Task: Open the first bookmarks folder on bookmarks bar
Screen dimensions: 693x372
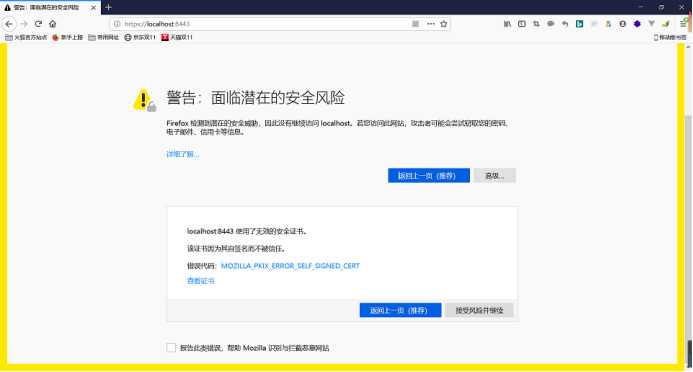Action: (x=26, y=38)
